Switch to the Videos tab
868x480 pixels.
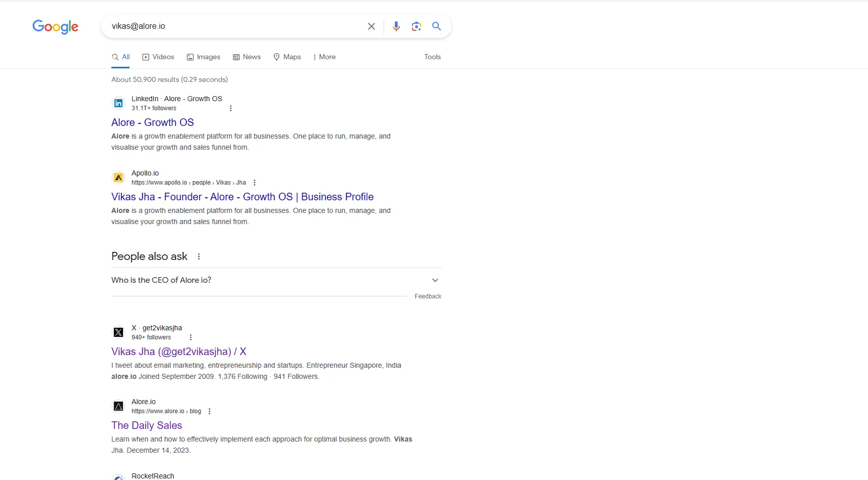click(x=158, y=57)
